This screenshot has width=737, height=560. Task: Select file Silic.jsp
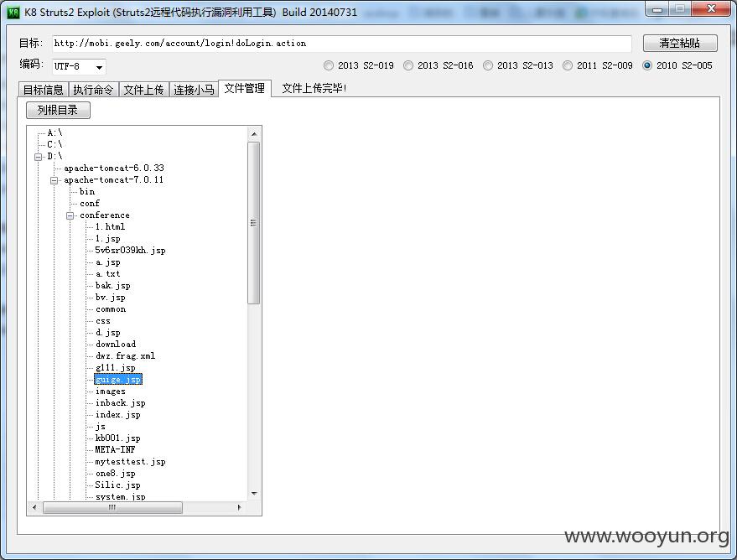point(117,485)
